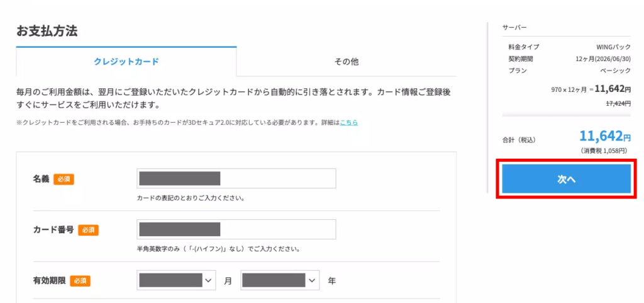This screenshot has width=644, height=303.
Task: Click the 消費税 1,058円 tax note
Action: [x=606, y=151]
